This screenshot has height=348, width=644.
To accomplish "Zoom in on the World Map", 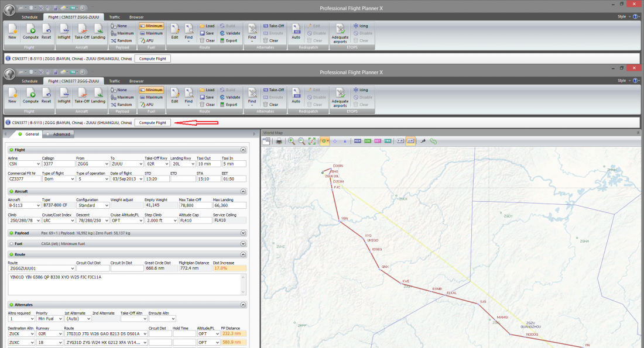I will pyautogui.click(x=291, y=141).
